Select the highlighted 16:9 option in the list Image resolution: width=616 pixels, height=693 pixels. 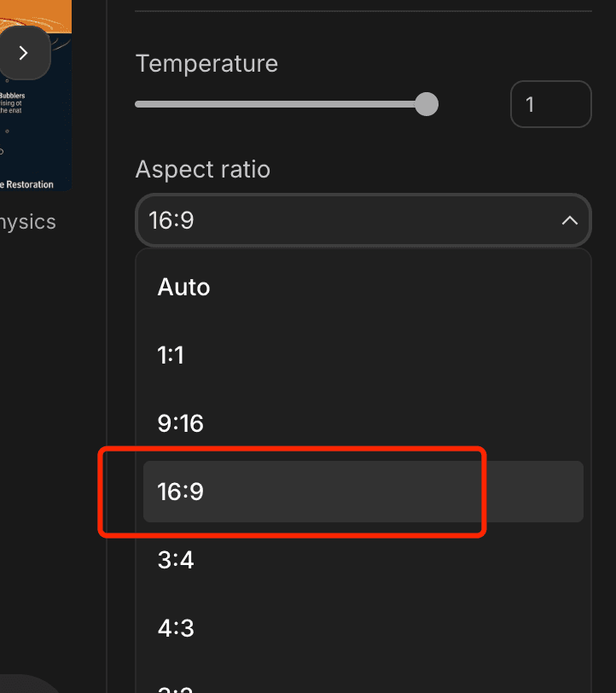pyautogui.click(x=181, y=492)
